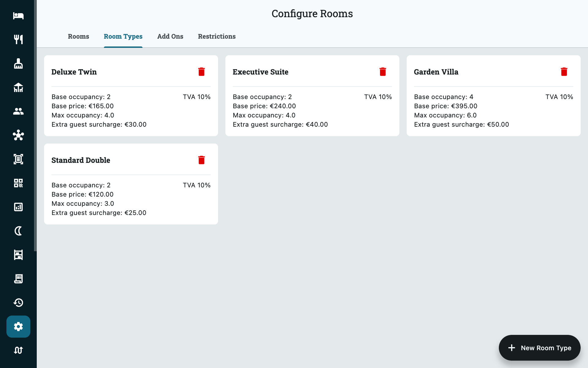This screenshot has height=368, width=588.
Task: Open the hub network sidebar icon
Action: tap(18, 135)
